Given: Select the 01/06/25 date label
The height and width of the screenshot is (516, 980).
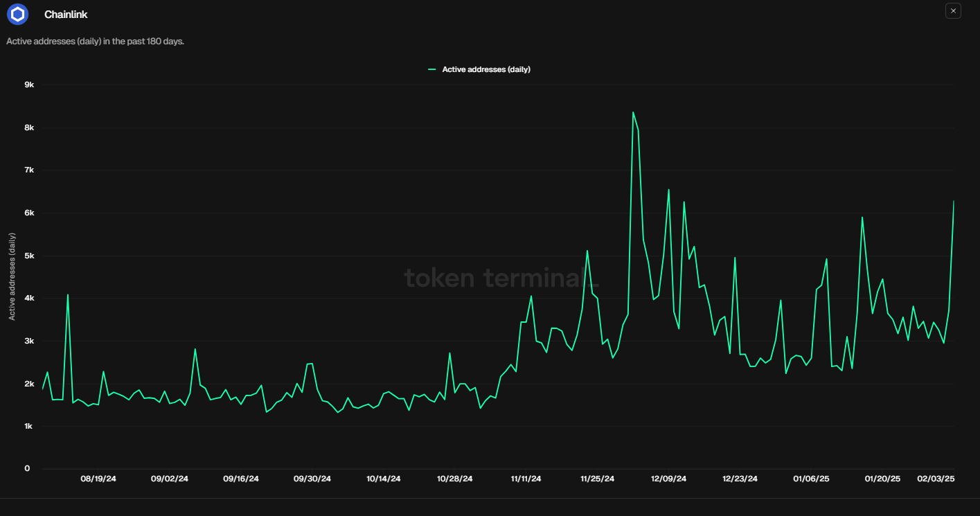Looking at the screenshot, I should pos(811,479).
